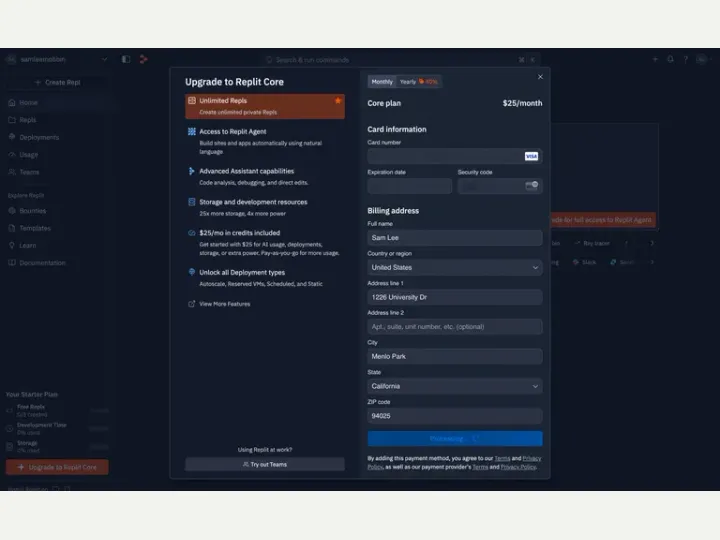
Task: Open Learn in the sidebar
Action: pos(57,245)
